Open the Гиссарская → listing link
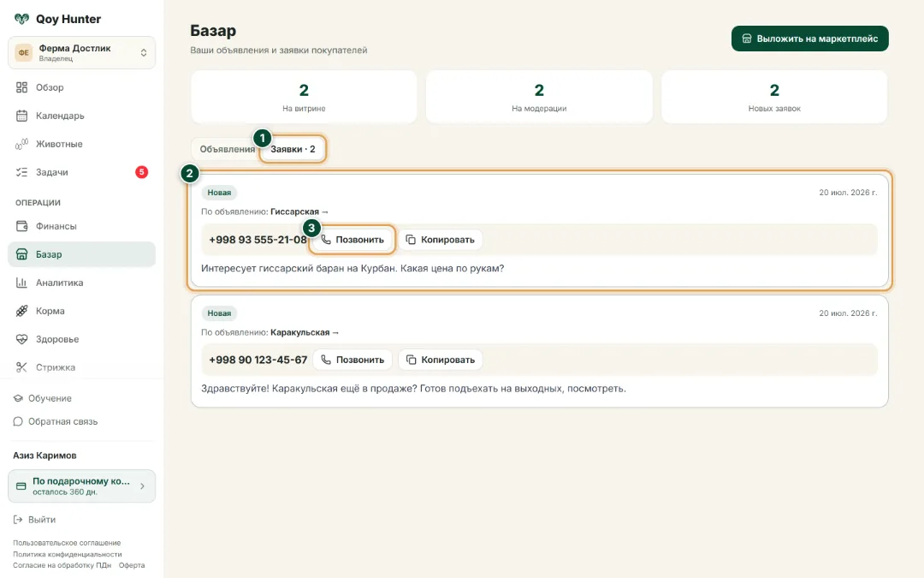Image resolution: width=924 pixels, height=578 pixels. click(x=299, y=212)
